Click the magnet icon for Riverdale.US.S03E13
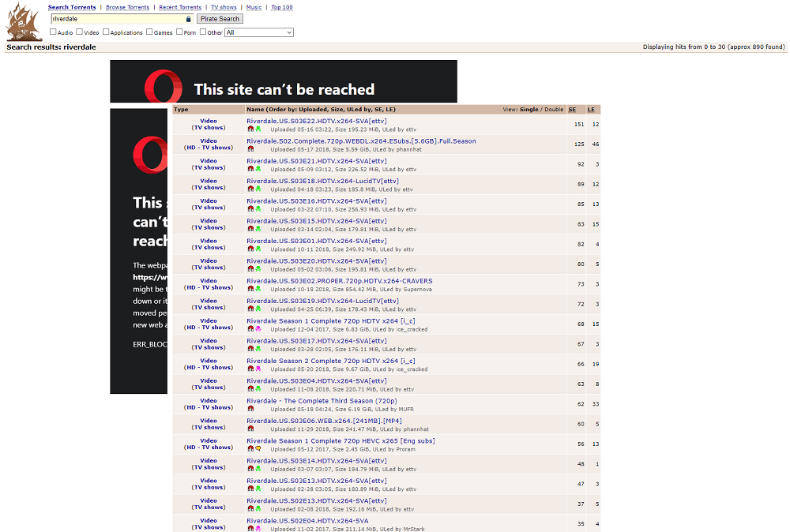790x532 pixels. tap(250, 489)
